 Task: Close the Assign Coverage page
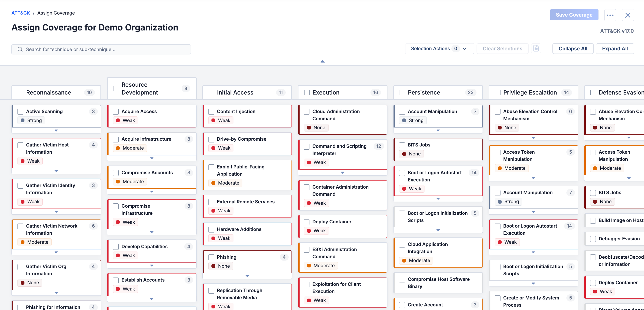627,15
